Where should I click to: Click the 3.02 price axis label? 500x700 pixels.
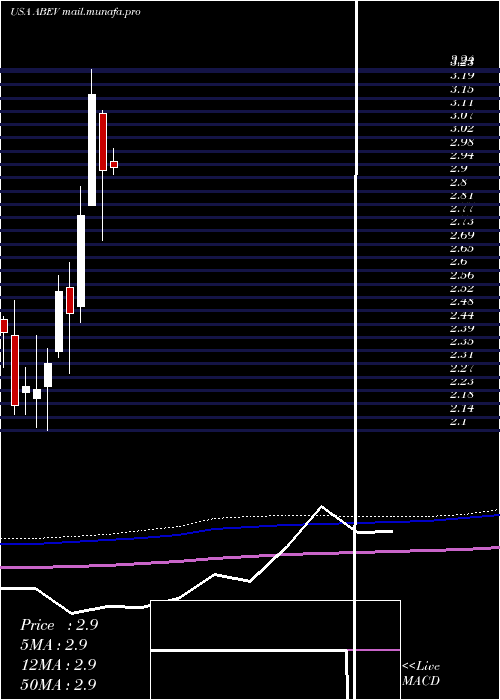coord(462,129)
